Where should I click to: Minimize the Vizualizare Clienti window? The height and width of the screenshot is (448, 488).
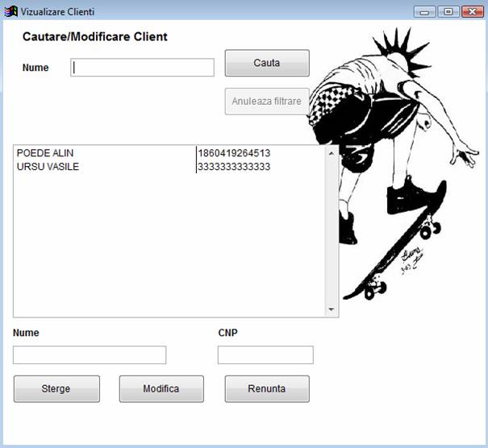[424, 12]
